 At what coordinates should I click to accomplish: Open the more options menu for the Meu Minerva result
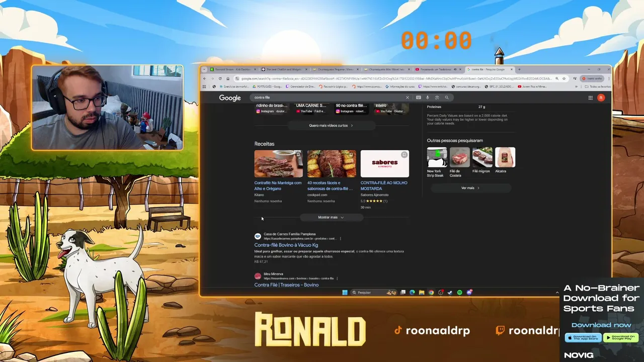(x=337, y=278)
